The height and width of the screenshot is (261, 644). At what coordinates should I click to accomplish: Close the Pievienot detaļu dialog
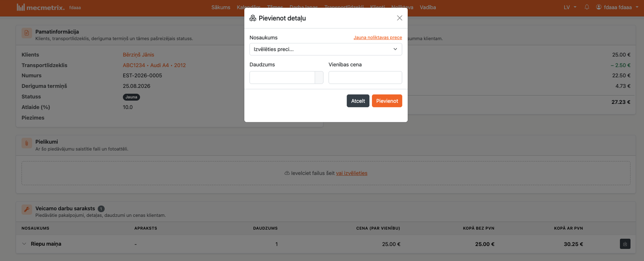[399, 18]
